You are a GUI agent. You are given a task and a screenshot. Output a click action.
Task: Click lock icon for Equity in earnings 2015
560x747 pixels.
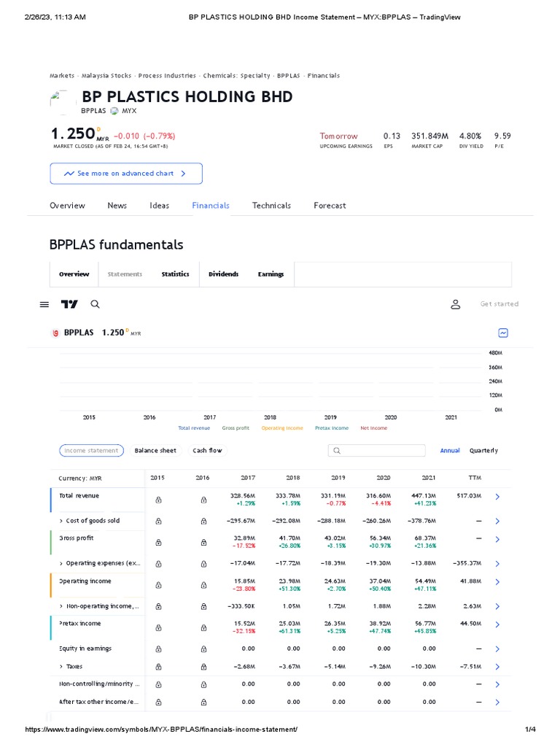tap(158, 649)
